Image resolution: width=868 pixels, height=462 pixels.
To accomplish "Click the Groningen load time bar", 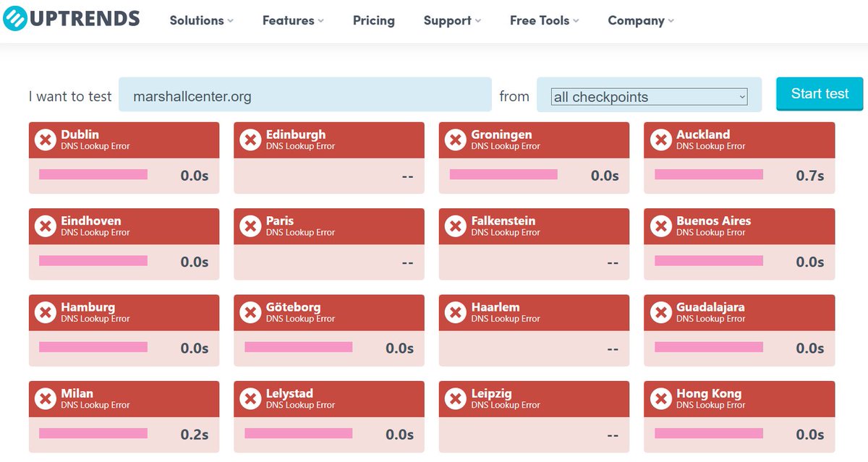I will [x=503, y=174].
